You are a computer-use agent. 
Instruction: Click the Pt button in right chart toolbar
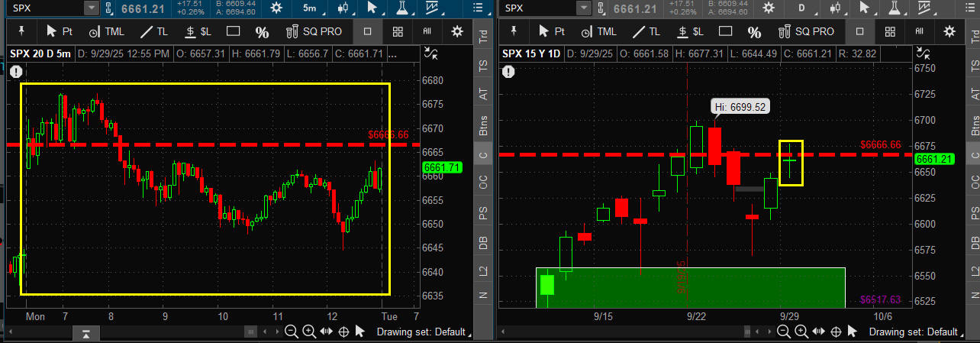[550, 31]
